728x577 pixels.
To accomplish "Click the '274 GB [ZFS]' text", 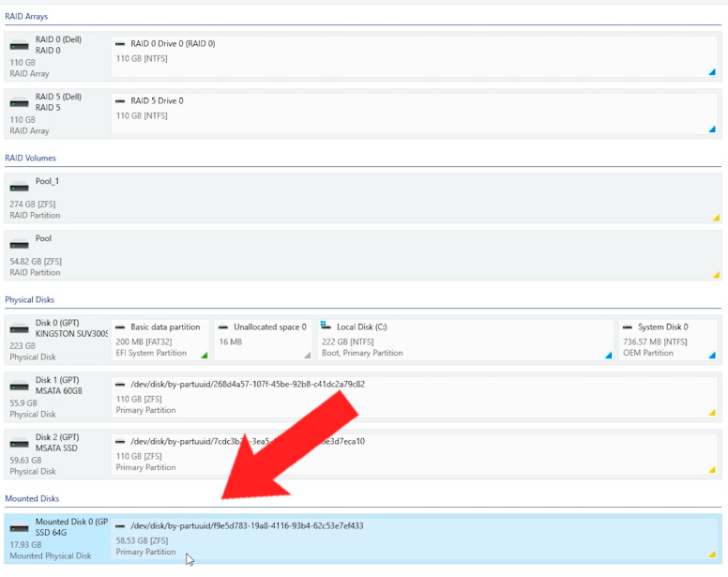I will point(33,205).
